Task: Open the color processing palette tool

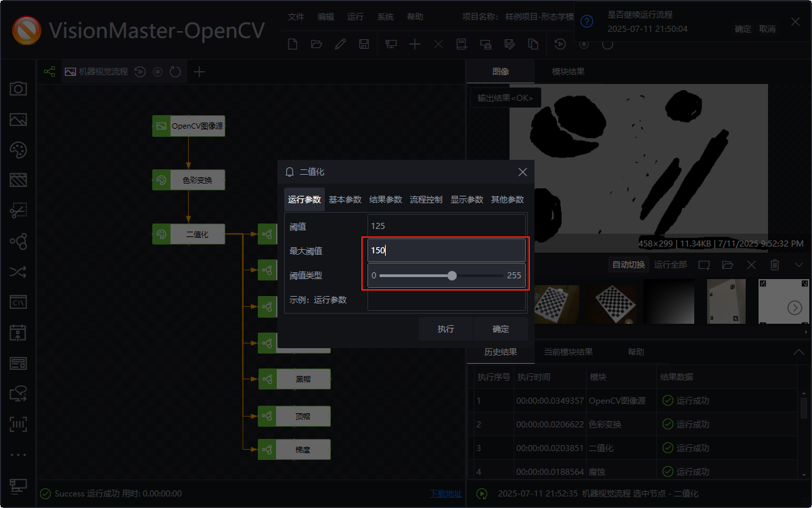Action: coord(18,150)
